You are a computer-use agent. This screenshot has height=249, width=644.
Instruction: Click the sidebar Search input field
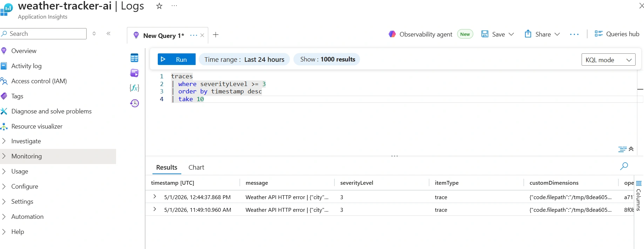tap(43, 34)
